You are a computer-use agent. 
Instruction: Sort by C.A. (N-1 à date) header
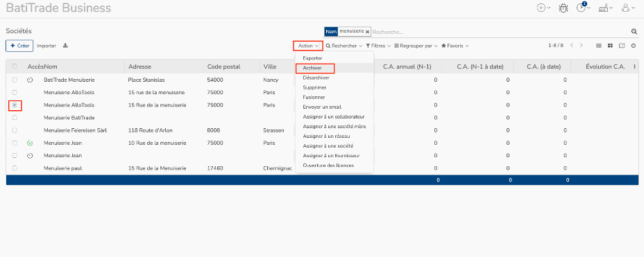480,67
